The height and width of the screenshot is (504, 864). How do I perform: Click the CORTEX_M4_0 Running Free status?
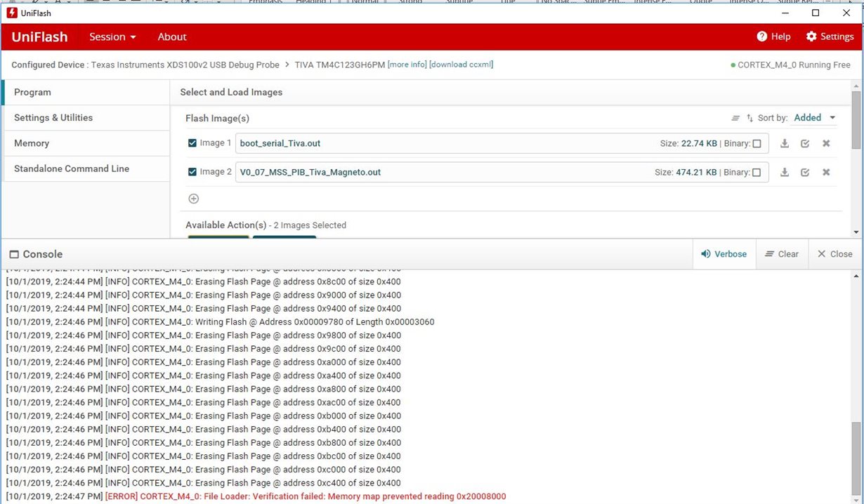coord(790,65)
